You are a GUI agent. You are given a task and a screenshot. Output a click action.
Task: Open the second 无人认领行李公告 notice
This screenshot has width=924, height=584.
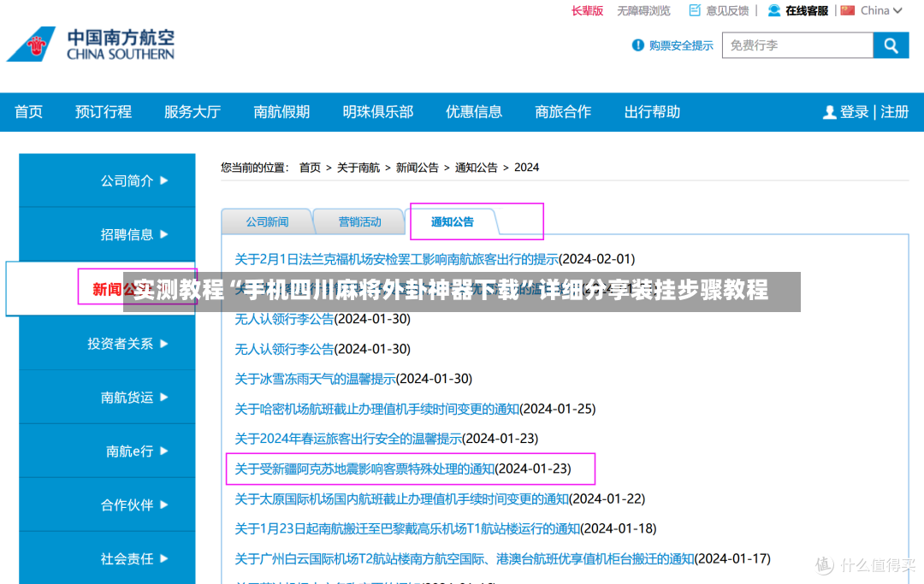(x=284, y=349)
